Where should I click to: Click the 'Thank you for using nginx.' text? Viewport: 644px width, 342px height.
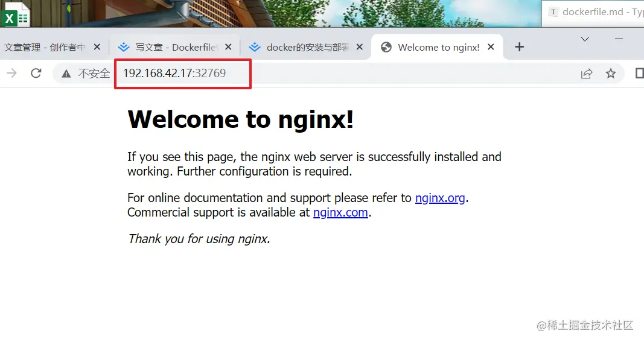tap(199, 239)
